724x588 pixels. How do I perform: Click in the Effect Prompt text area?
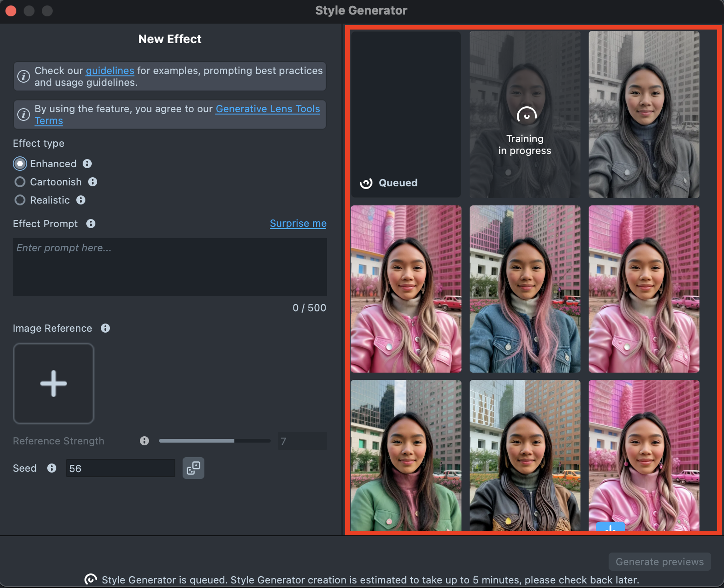pyautogui.click(x=169, y=267)
